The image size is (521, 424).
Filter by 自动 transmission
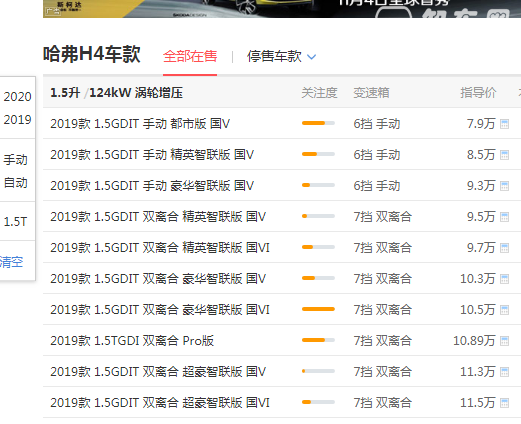[x=15, y=183]
